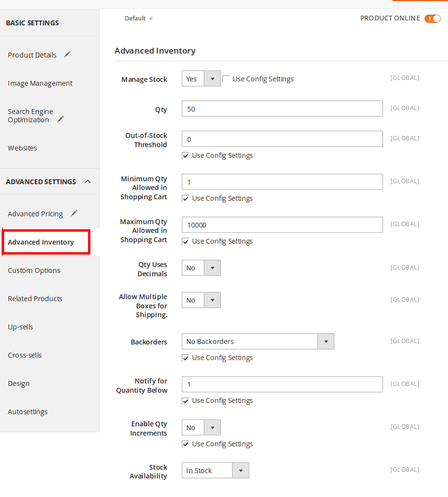
Task: Switch to the Image Management tab
Action: pyautogui.click(x=40, y=83)
